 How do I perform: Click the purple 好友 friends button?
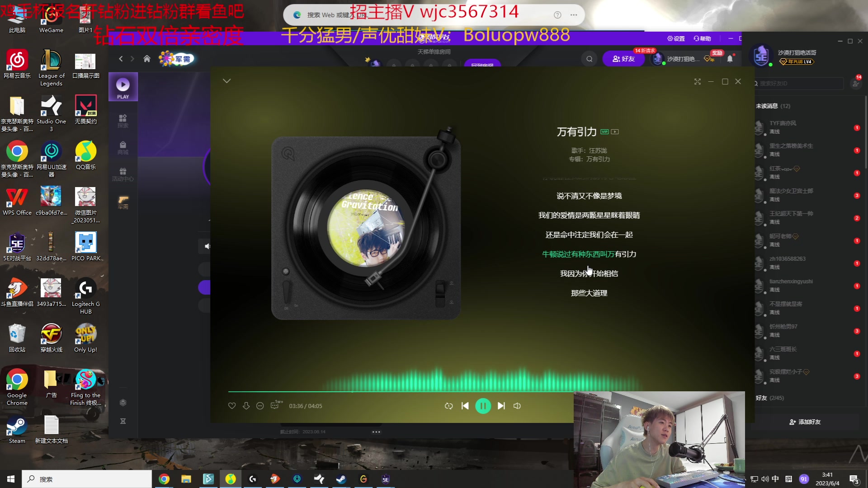tap(624, 59)
